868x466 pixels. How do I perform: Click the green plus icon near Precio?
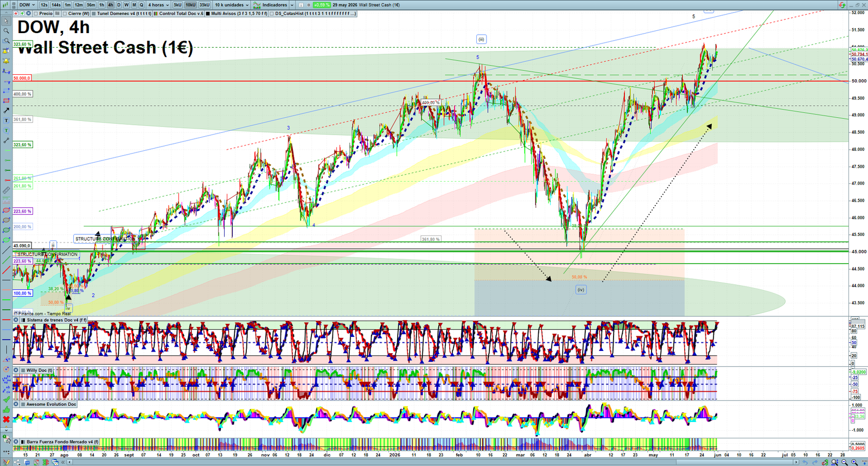click(x=22, y=14)
